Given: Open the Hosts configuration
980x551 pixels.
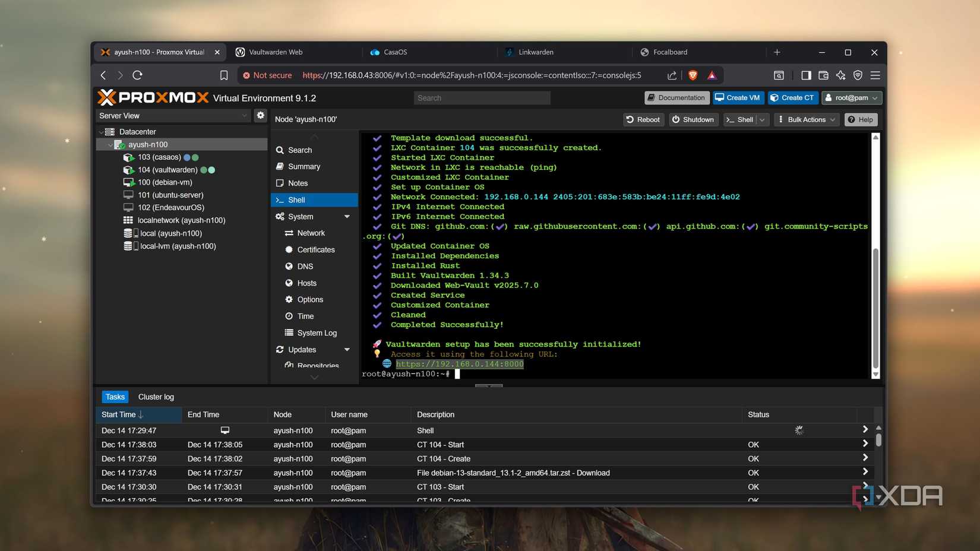Looking at the screenshot, I should click(x=306, y=283).
